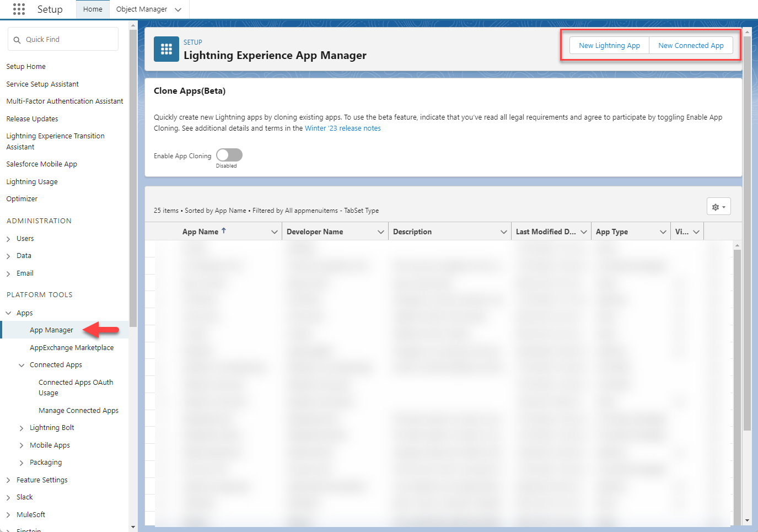Screen dimensions: 758x532
Task: Sort by the Developer Name column header
Action: [x=315, y=232]
